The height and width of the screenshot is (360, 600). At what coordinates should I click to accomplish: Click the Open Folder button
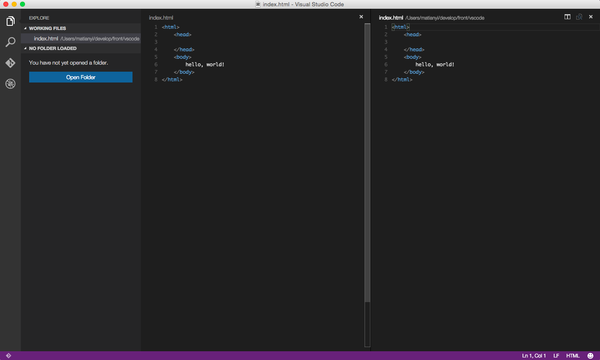81,77
